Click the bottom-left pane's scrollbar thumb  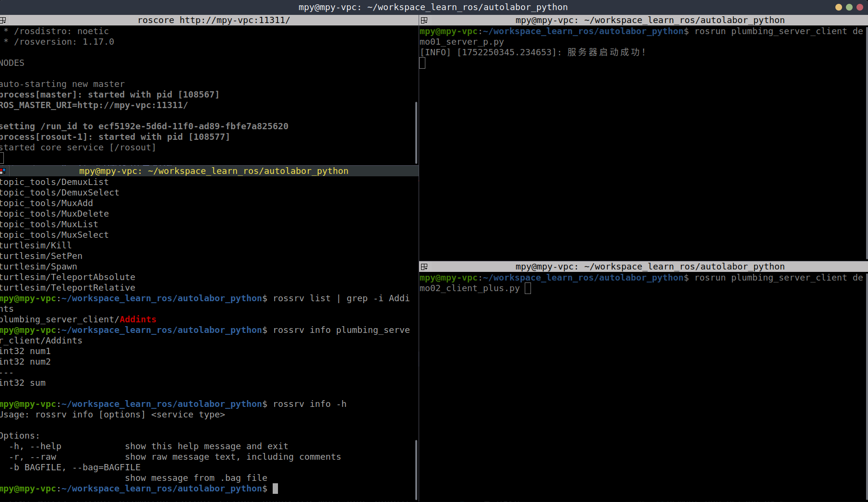click(416, 468)
